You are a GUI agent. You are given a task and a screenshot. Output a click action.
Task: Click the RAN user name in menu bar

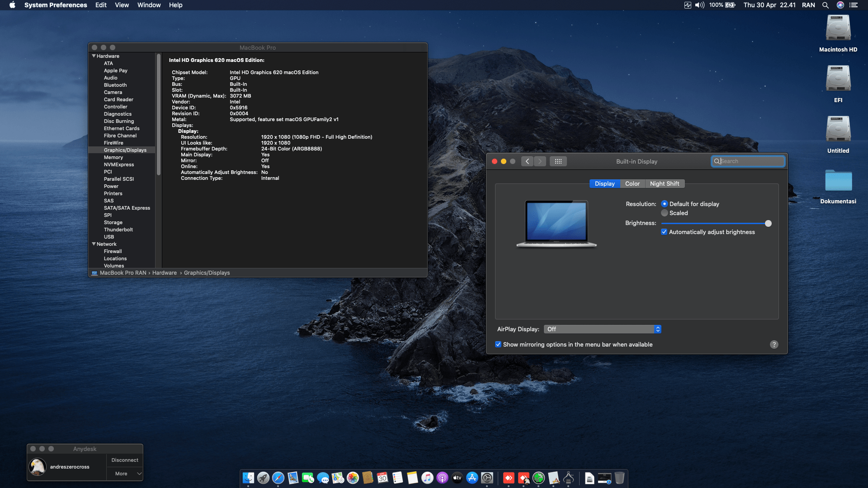pyautogui.click(x=808, y=5)
